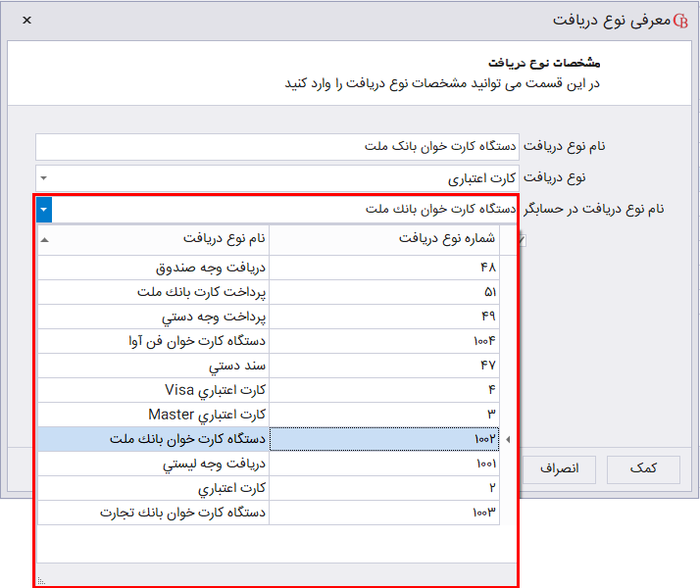Viewport: 700px width, 588px height.
Task: Click the sort arrow in نام نوع دریافت header
Action: pos(44,238)
